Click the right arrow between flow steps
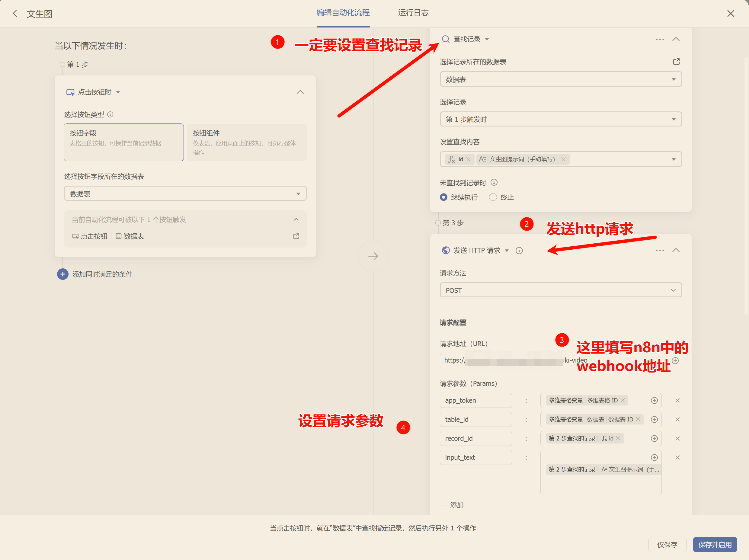The width and height of the screenshot is (749, 560). 373,256
